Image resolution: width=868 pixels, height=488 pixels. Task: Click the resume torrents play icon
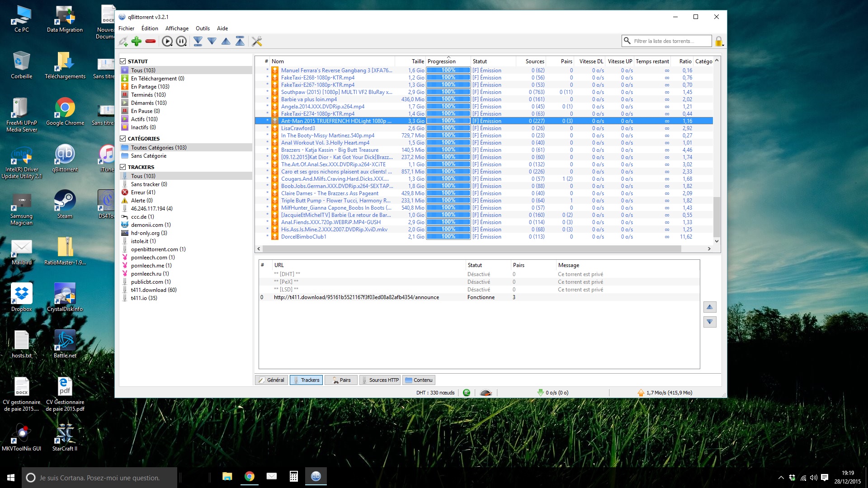coord(167,42)
